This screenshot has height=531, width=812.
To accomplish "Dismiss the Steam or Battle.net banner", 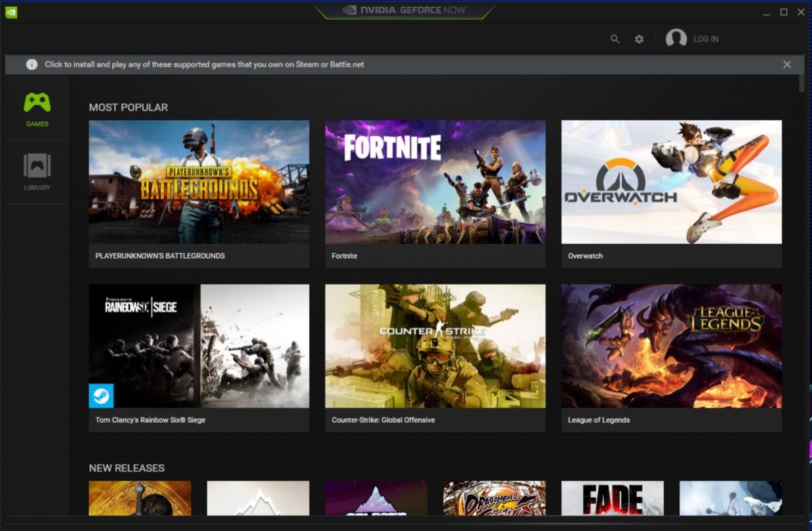I will [x=787, y=64].
